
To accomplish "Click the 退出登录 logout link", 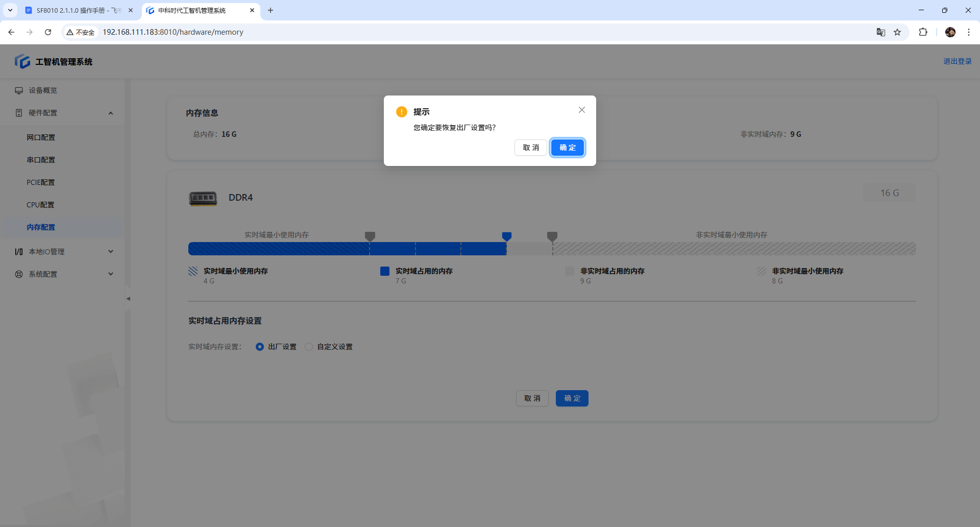I will [x=957, y=61].
